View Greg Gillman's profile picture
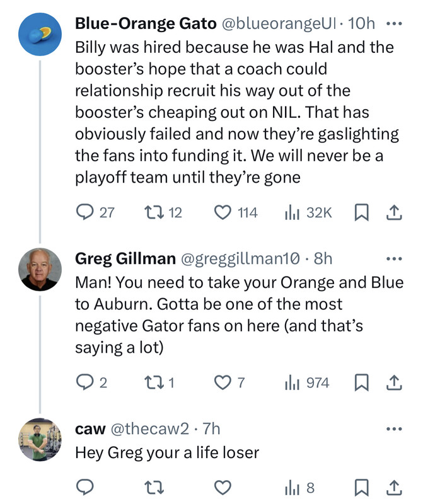 pyautogui.click(x=40, y=268)
